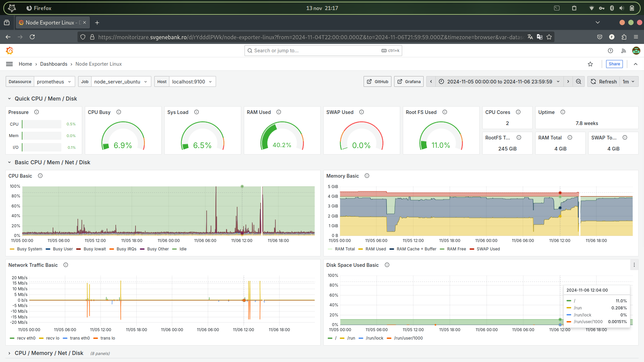This screenshot has width=644, height=362.
Task: Open the Host localhost:9100 dropdown
Action: tap(192, 81)
